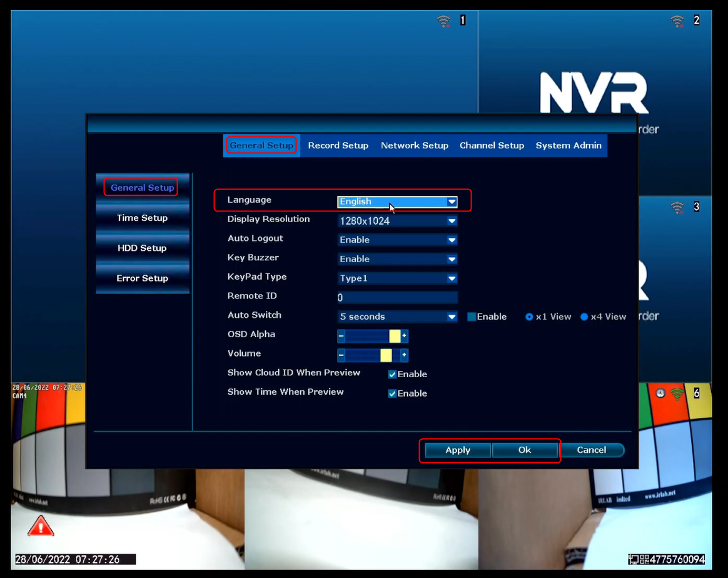This screenshot has width=728, height=578.
Task: Switch to the Network Setup tab
Action: 415,145
